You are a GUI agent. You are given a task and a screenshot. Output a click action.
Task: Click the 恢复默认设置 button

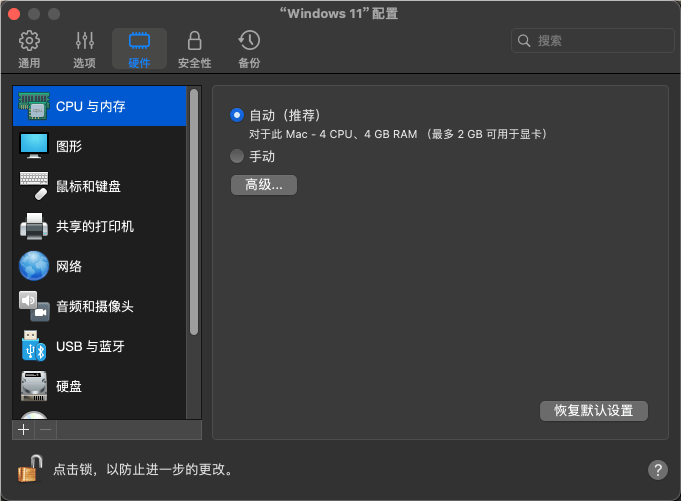pyautogui.click(x=594, y=410)
